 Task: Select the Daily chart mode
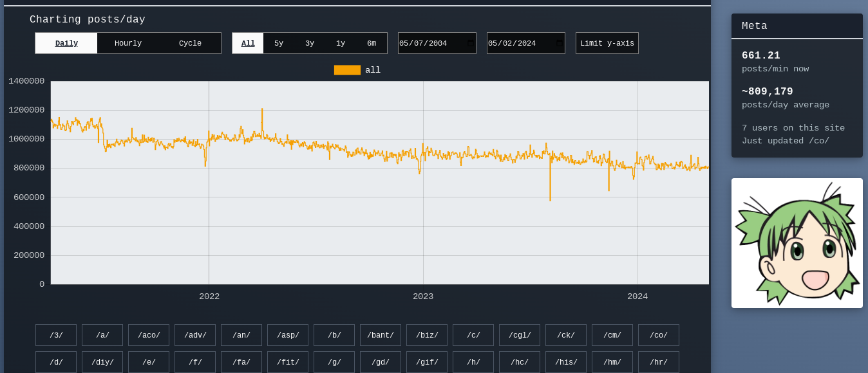click(x=66, y=43)
